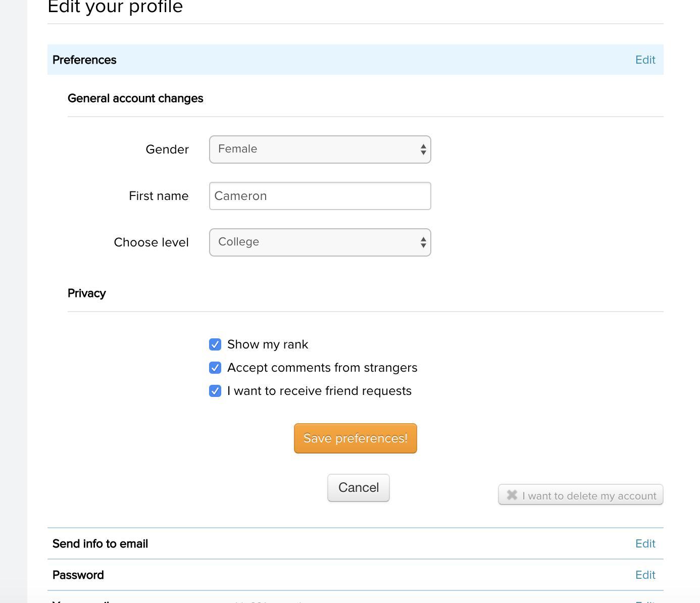Click I want to delete my account text
Screen dimensions: 700x603
click(589, 496)
